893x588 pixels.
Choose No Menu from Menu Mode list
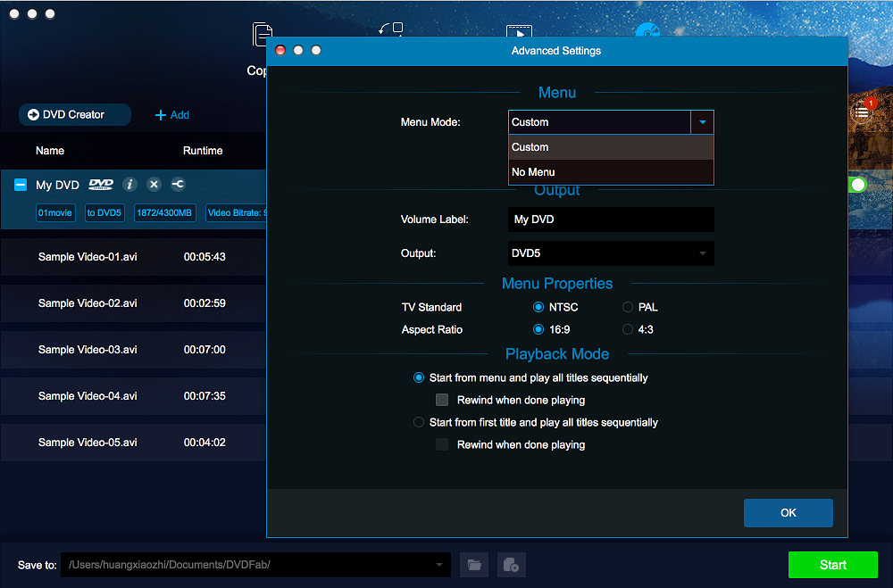611,172
